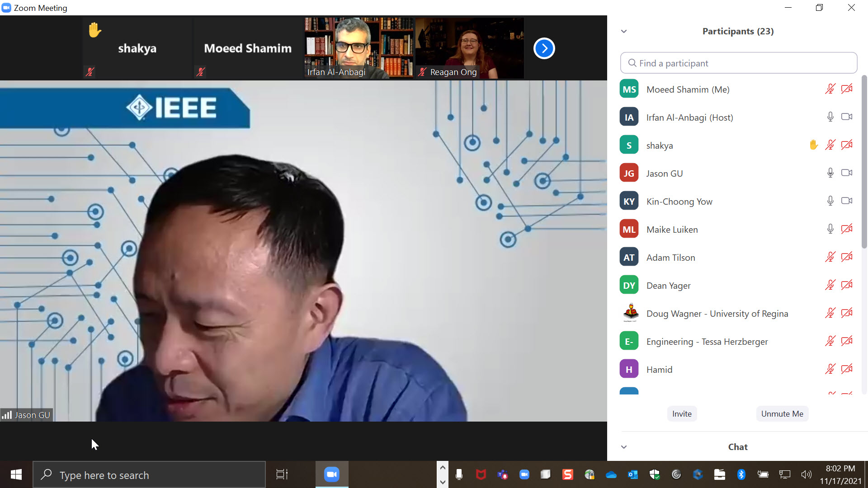868x488 pixels.
Task: Click the Bluetooth tray icon
Action: tap(741, 474)
